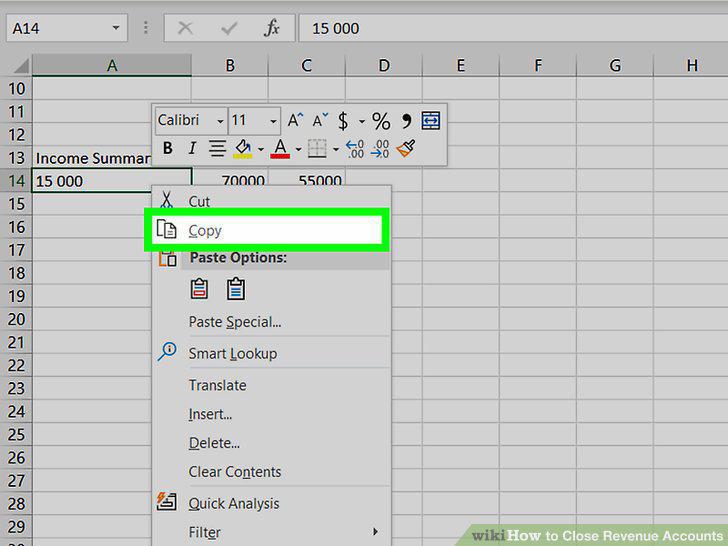The height and width of the screenshot is (546, 728).
Task: Select column G header
Action: [x=615, y=65]
